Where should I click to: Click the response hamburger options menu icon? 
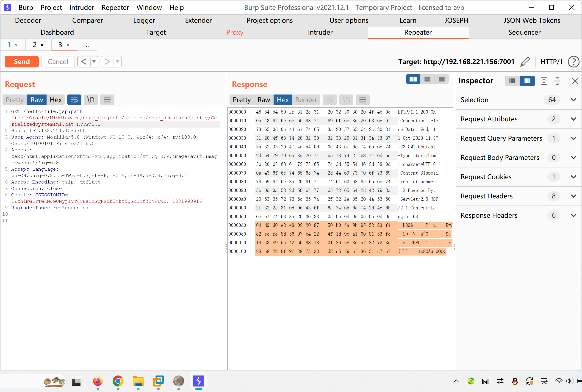pos(363,100)
